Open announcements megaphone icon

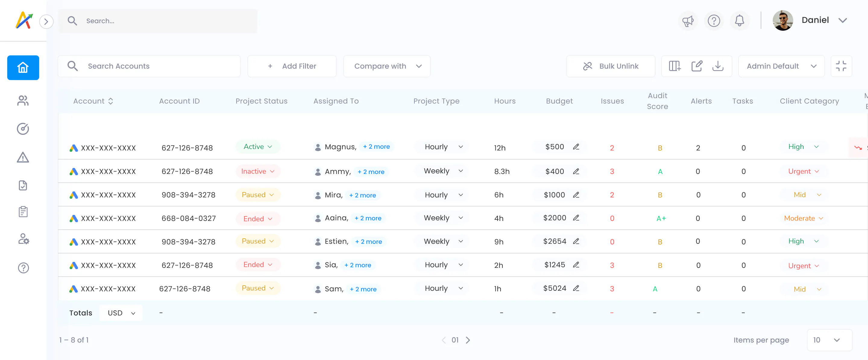[x=688, y=21]
